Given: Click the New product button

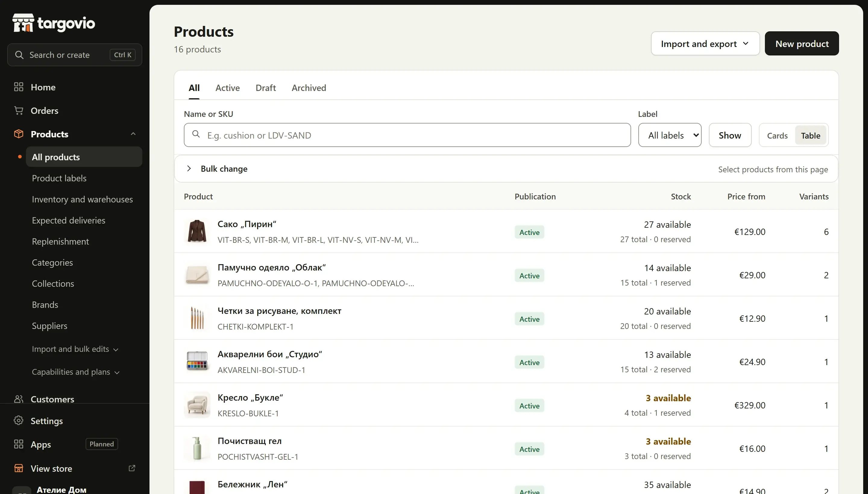Looking at the screenshot, I should coord(801,44).
